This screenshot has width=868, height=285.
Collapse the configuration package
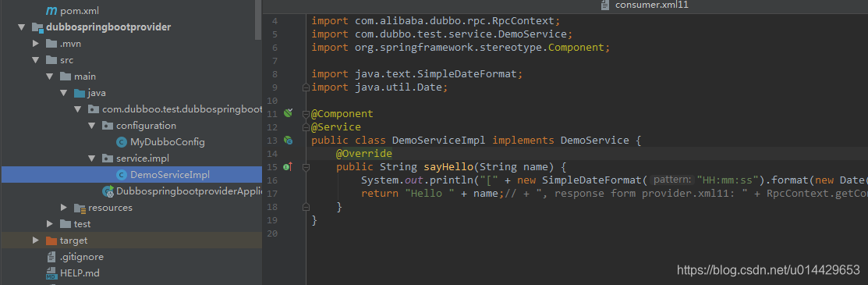point(92,126)
